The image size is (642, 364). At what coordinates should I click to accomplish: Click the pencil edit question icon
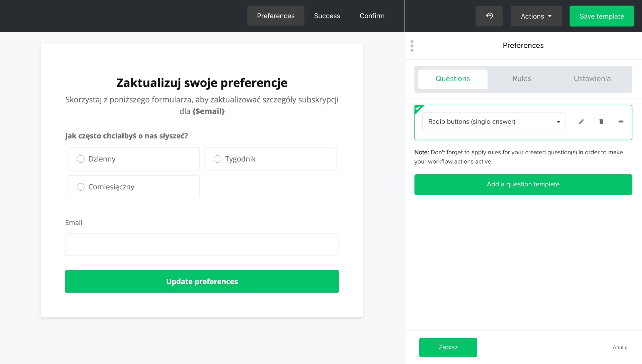point(581,122)
